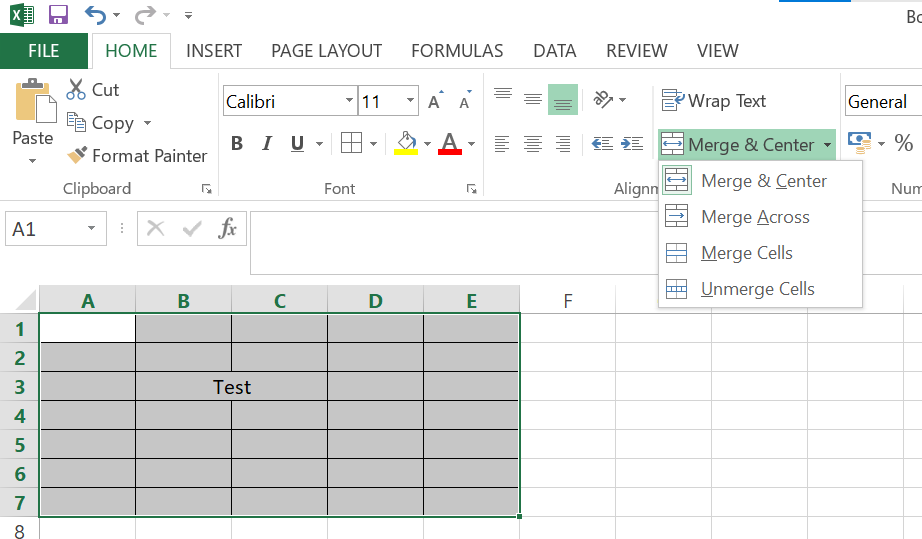The width and height of the screenshot is (922, 539).
Task: Toggle Bold formatting
Action: point(237,143)
